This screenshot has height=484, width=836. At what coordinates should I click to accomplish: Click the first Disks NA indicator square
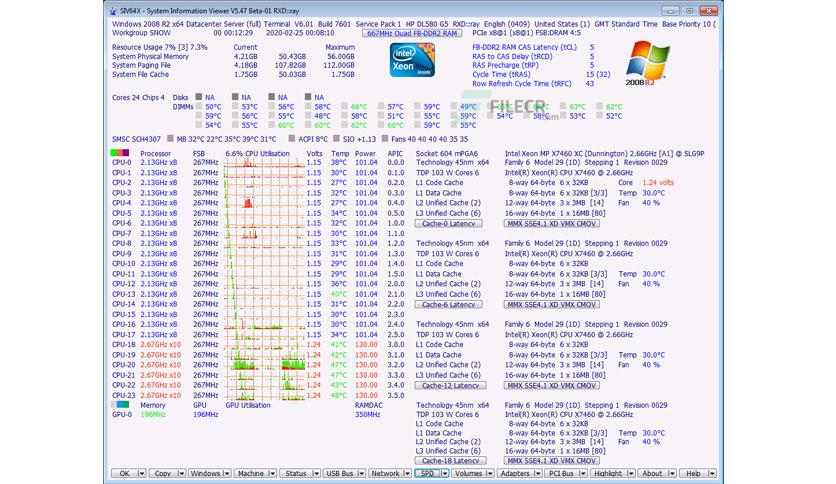coord(199,97)
